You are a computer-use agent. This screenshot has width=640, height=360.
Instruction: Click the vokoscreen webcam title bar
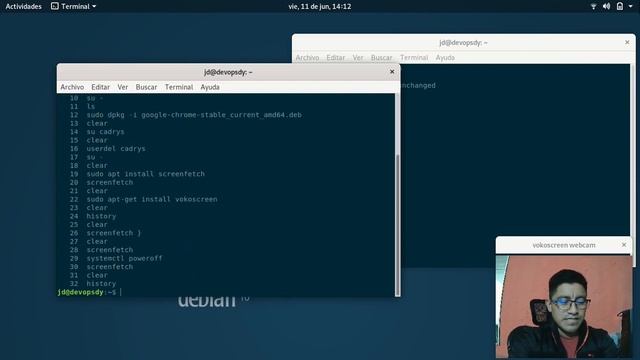pyautogui.click(x=564, y=245)
